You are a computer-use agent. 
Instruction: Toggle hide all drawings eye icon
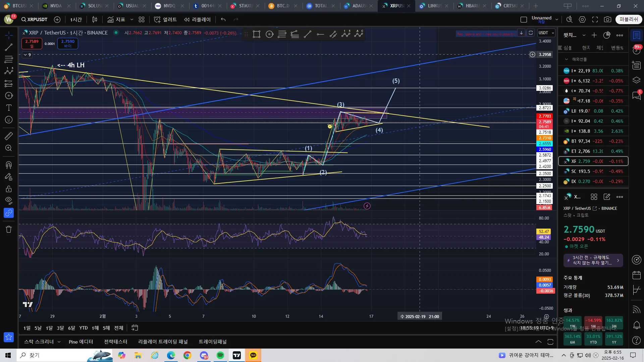(9, 200)
